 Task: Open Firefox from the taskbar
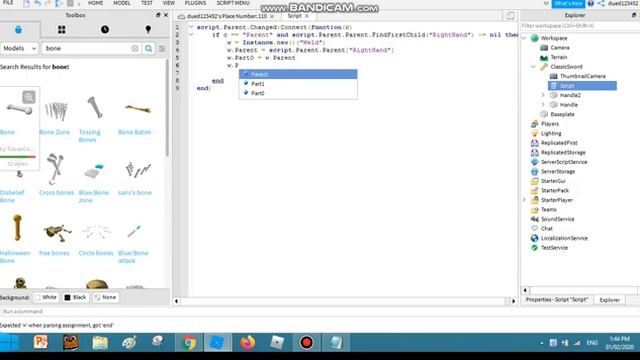click(x=247, y=342)
